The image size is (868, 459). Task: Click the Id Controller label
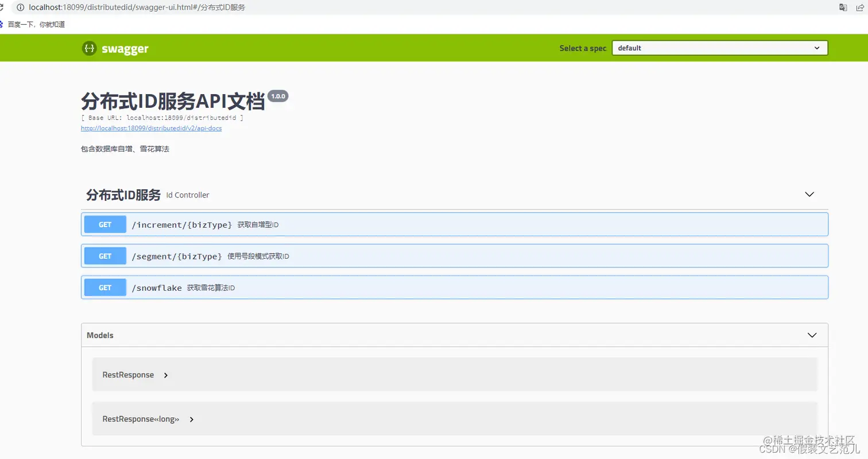click(188, 195)
